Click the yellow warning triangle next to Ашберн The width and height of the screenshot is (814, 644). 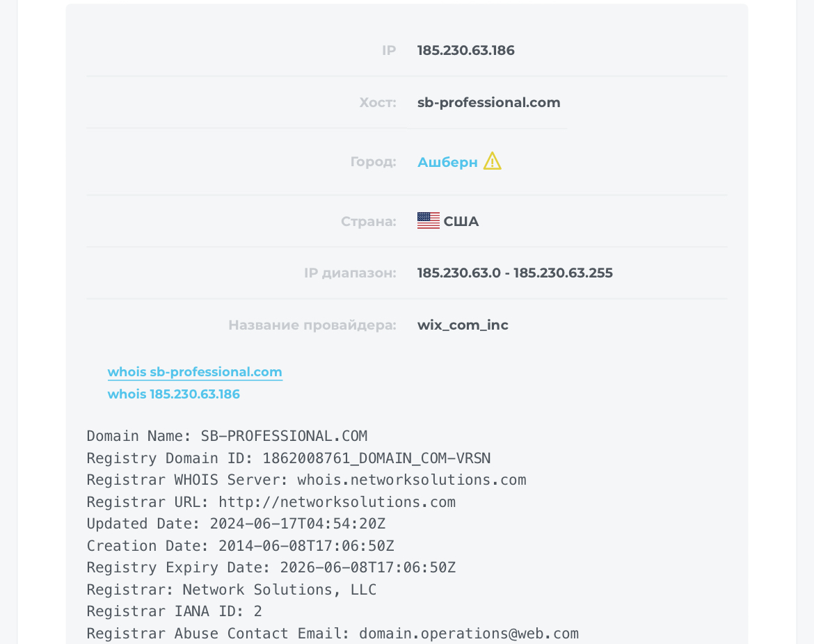point(492,161)
